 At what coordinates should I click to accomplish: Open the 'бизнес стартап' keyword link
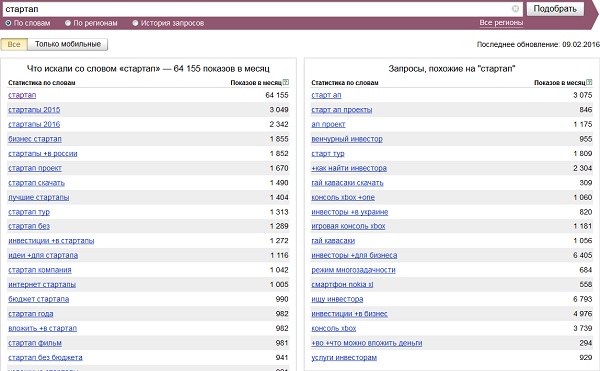click(35, 139)
